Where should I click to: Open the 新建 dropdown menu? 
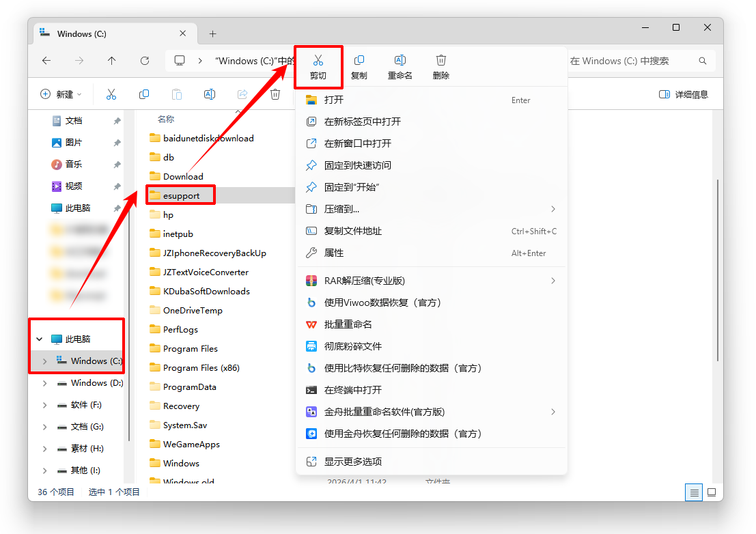click(x=61, y=94)
